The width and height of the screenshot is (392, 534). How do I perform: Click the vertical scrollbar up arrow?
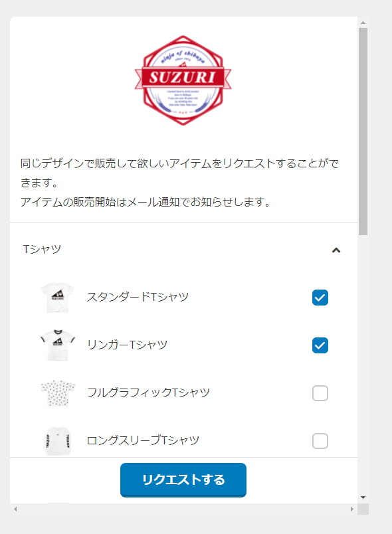point(363,23)
